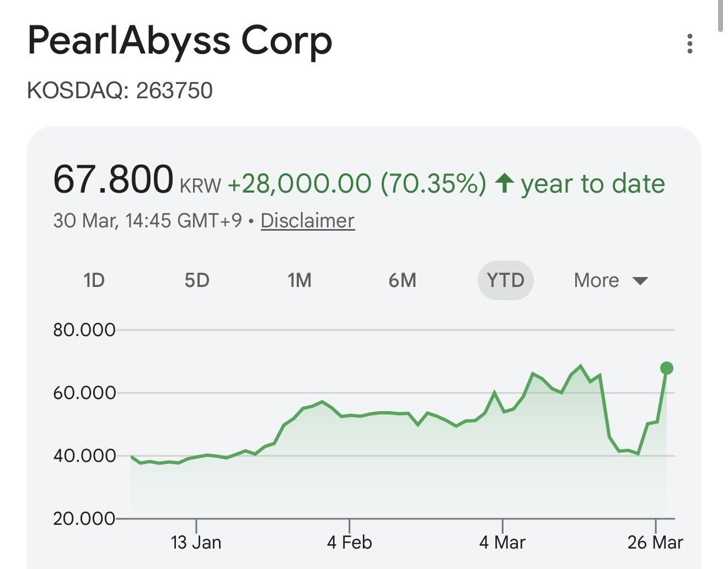728x569 pixels.
Task: Click the 67.800 current price
Action: pos(113,180)
